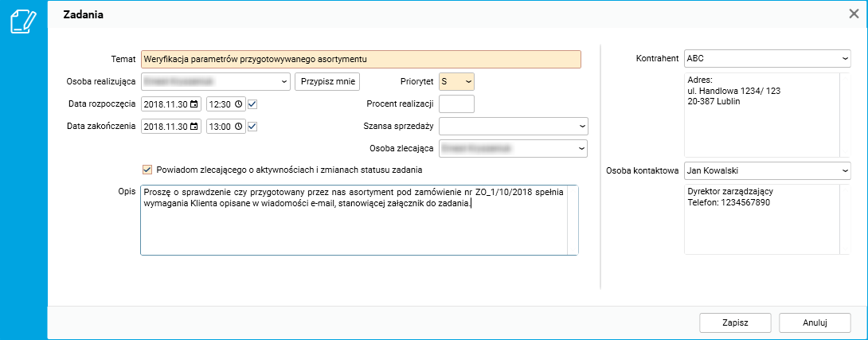Screen dimensions: 868x340
Task: Close the Zadania dialog with X
Action: (854, 14)
